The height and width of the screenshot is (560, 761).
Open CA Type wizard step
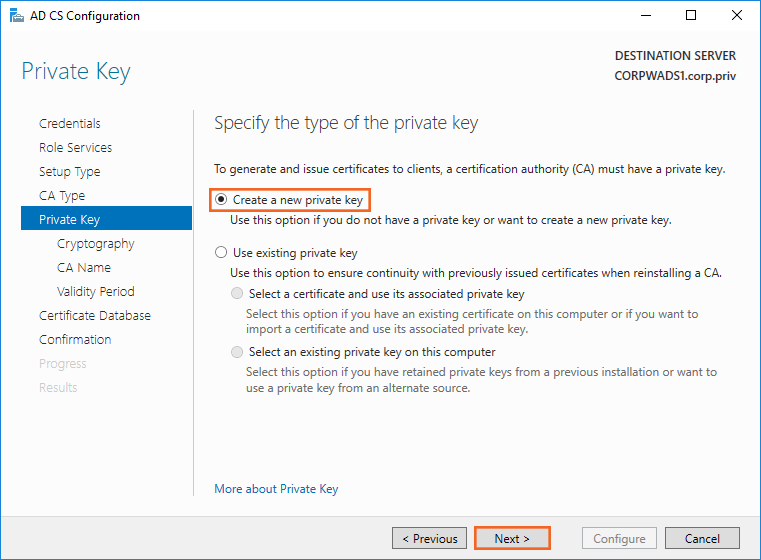[62, 195]
